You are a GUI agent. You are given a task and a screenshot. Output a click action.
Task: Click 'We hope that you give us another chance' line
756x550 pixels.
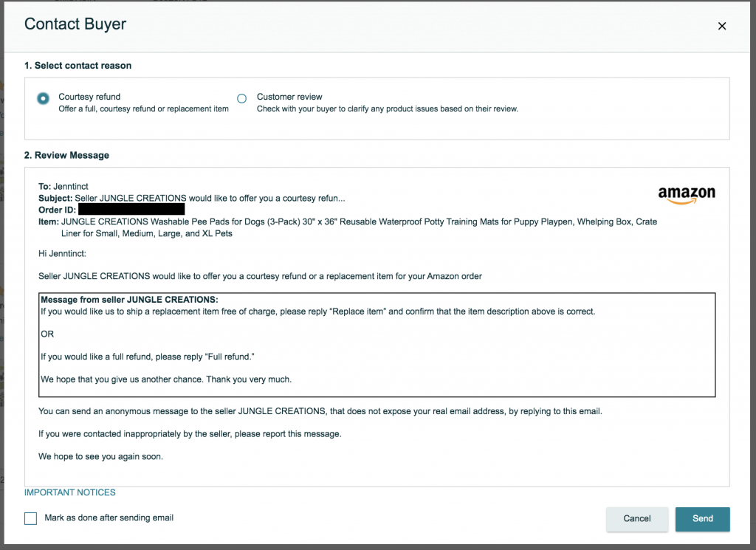click(166, 379)
